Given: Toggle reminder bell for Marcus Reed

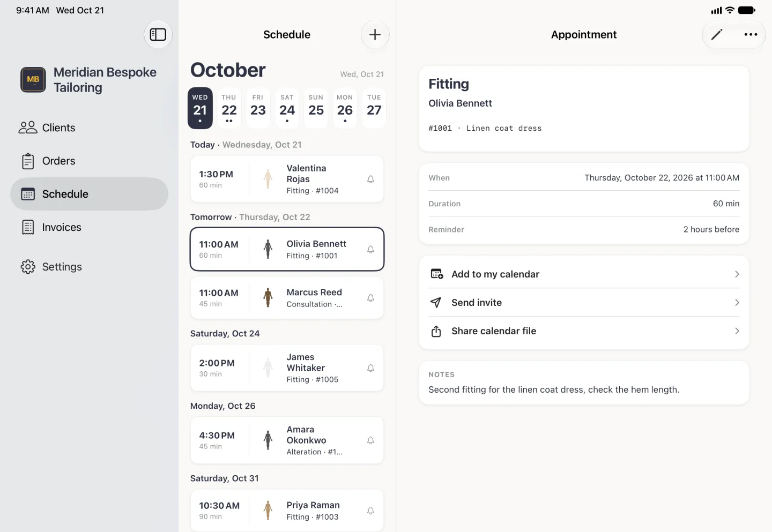Looking at the screenshot, I should (370, 298).
